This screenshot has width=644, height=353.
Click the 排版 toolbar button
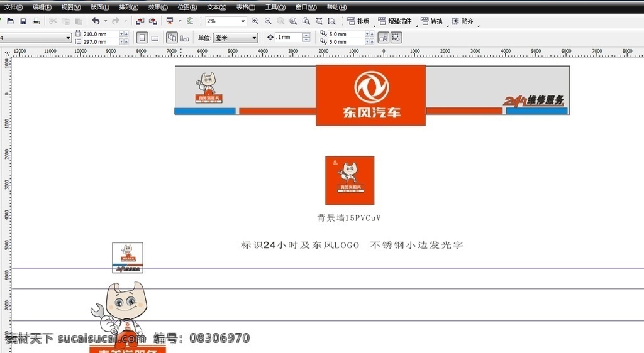358,21
